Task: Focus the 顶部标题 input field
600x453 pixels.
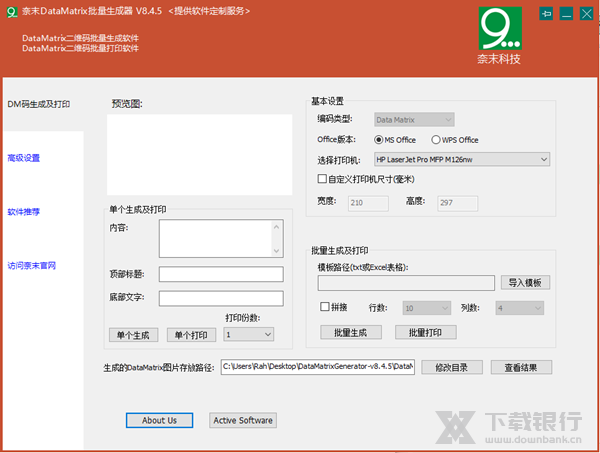Action: [221, 274]
